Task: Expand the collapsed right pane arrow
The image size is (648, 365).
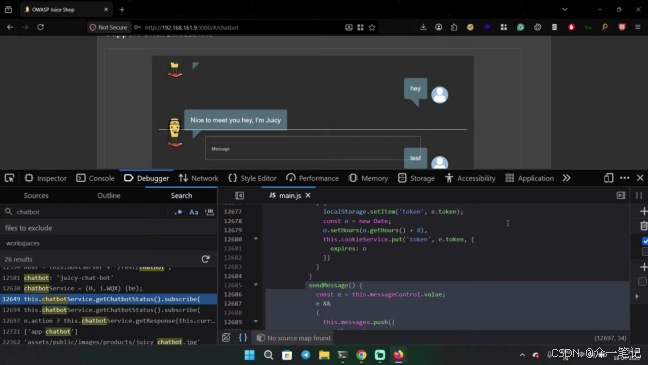Action: [x=637, y=296]
